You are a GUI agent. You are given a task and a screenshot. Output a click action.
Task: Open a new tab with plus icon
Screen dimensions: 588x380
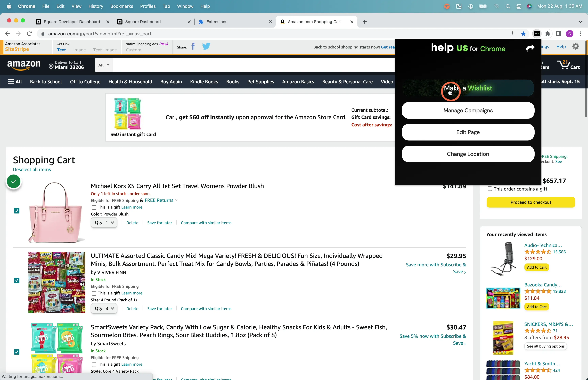coord(365,22)
